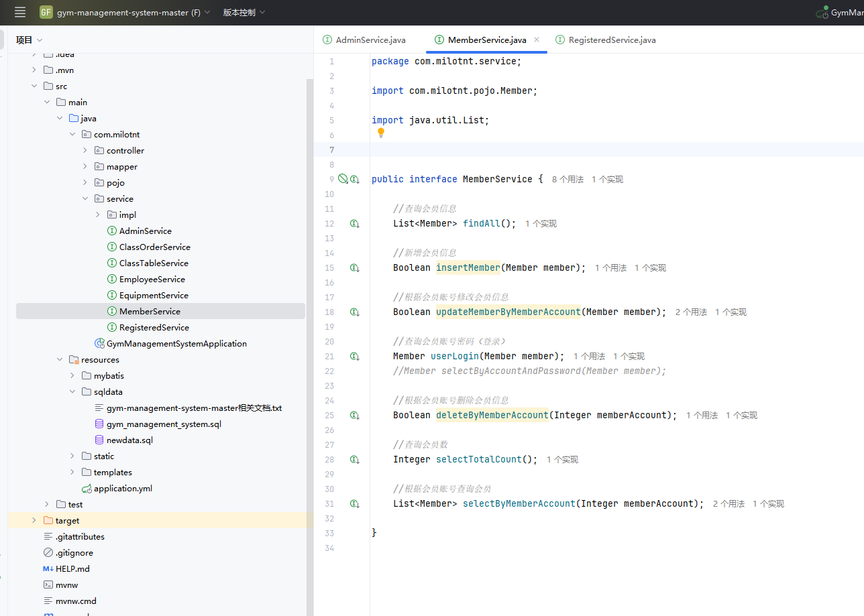
Task: Click '8 个用法' hint on MemberService
Action: click(x=568, y=179)
